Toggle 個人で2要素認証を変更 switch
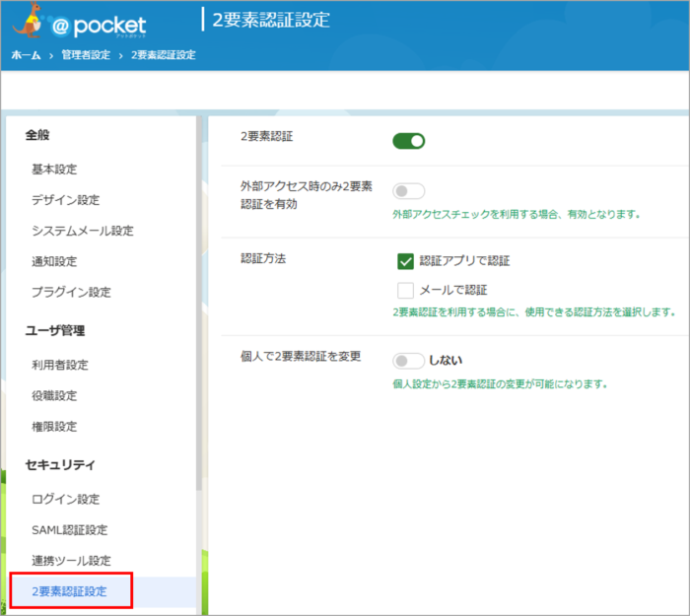This screenshot has width=690, height=616. pyautogui.click(x=408, y=361)
